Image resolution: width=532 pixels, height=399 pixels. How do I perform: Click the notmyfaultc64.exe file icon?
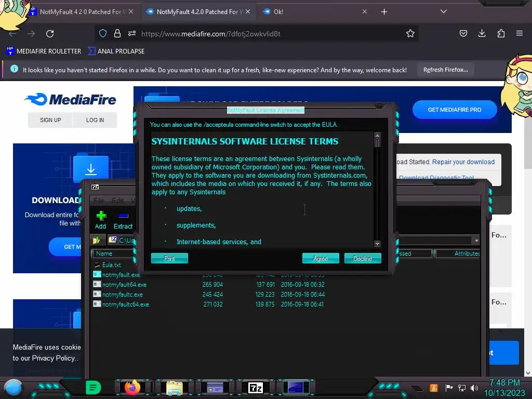click(97, 303)
